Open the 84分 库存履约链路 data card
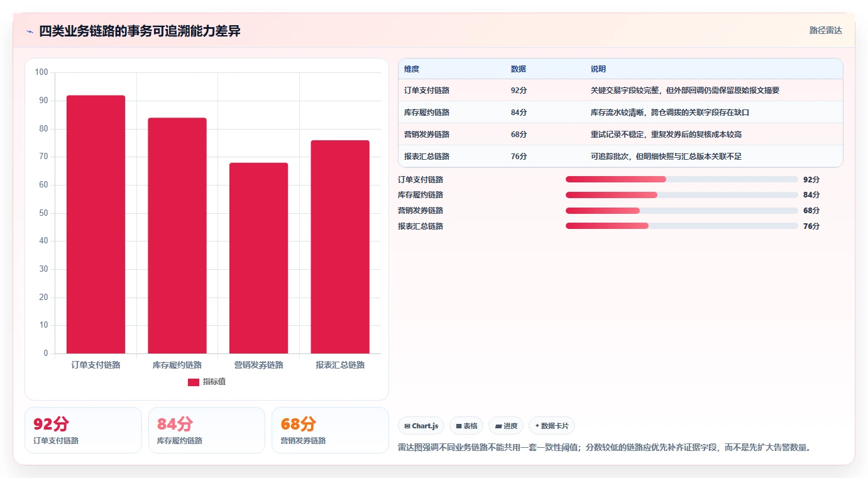The width and height of the screenshot is (868, 478). pos(207,430)
